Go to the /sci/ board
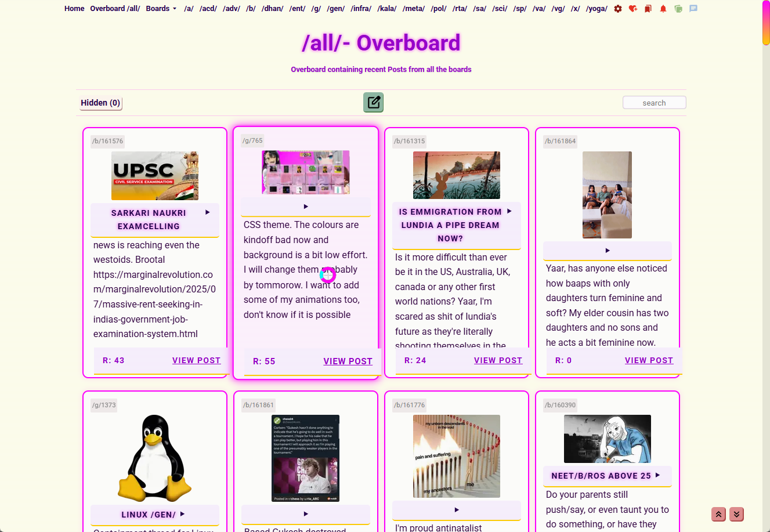The image size is (770, 532). point(500,9)
